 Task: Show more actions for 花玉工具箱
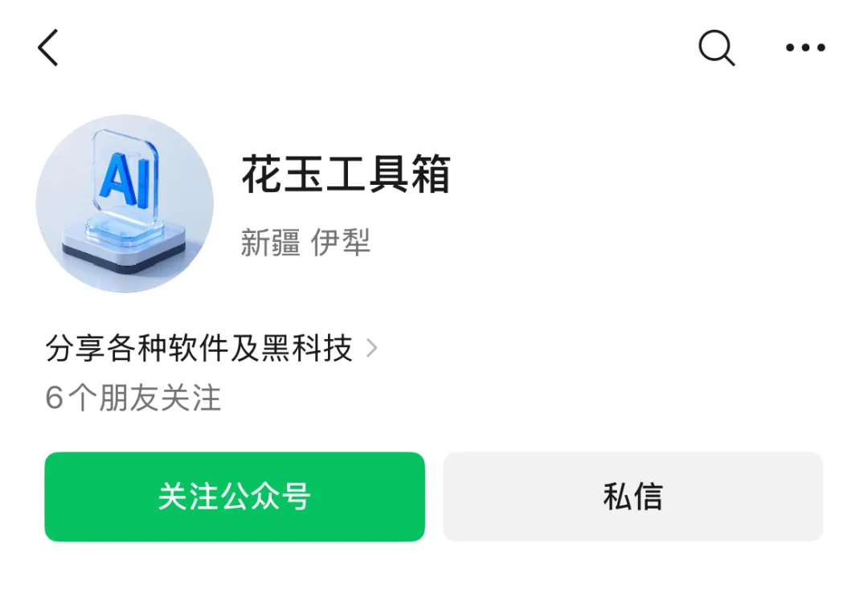805,47
